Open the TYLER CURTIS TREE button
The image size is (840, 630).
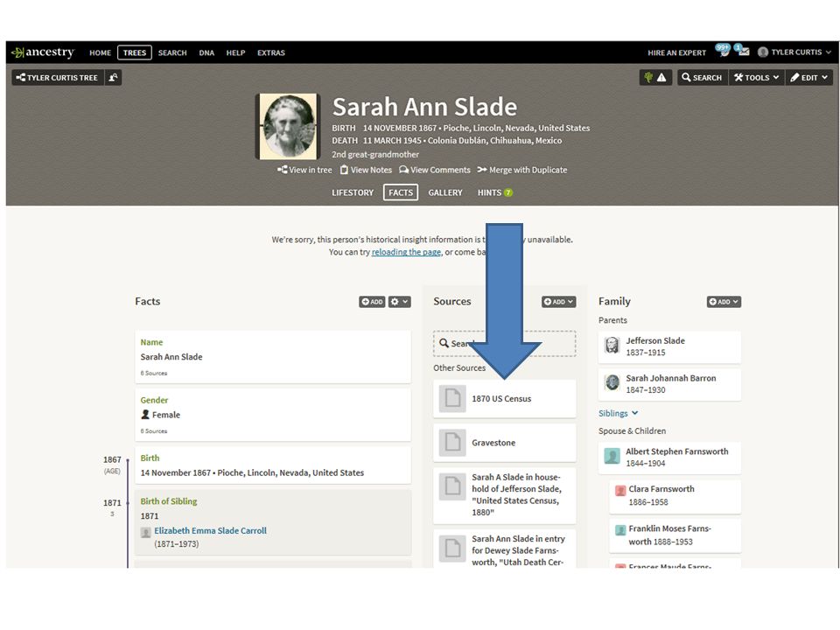58,78
